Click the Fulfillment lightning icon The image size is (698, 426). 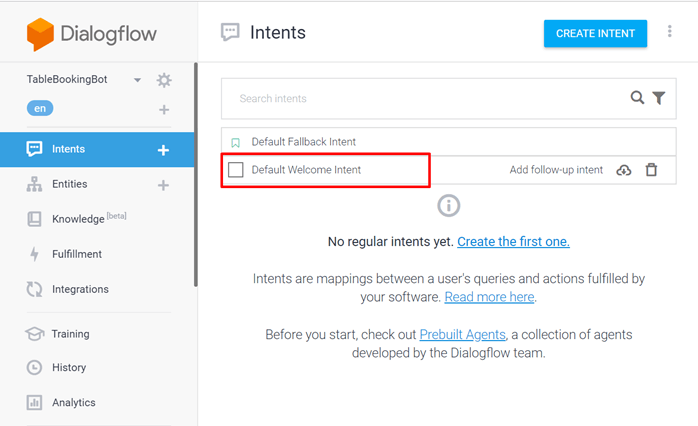tap(34, 254)
